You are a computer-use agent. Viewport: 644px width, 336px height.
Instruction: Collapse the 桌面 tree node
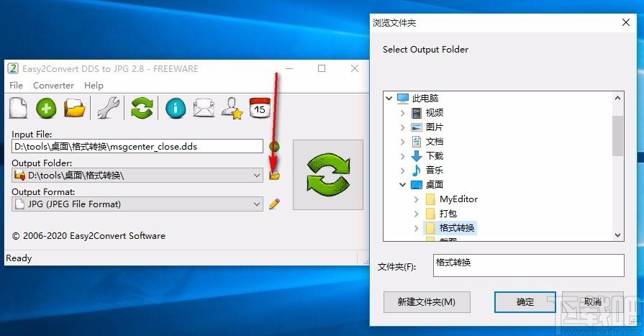pyautogui.click(x=402, y=184)
